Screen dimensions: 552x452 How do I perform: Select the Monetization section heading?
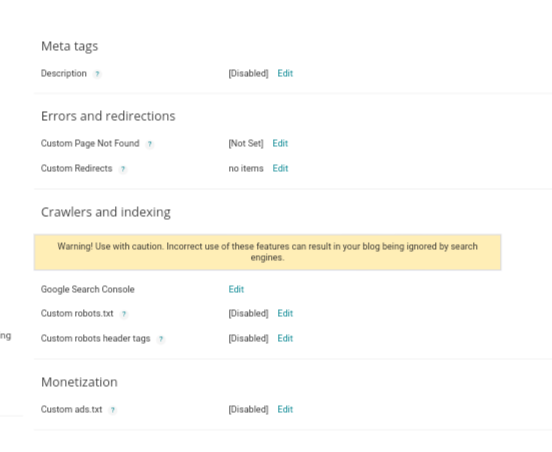pos(79,382)
